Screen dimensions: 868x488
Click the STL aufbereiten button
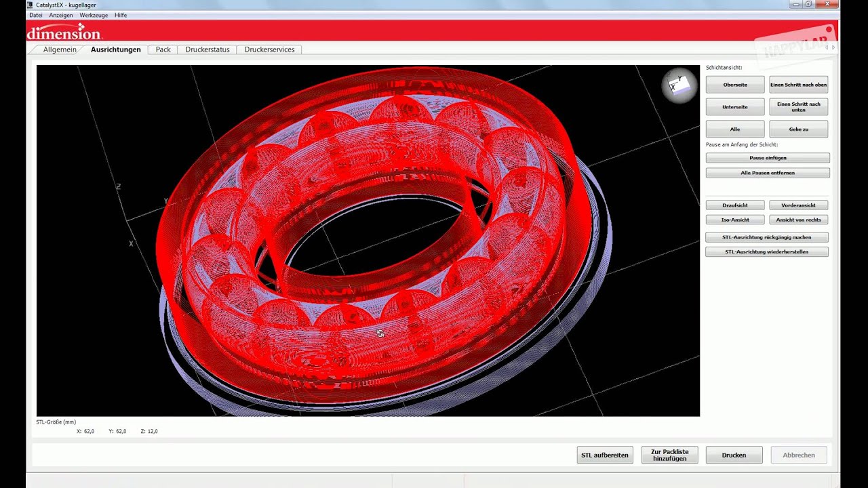click(605, 455)
